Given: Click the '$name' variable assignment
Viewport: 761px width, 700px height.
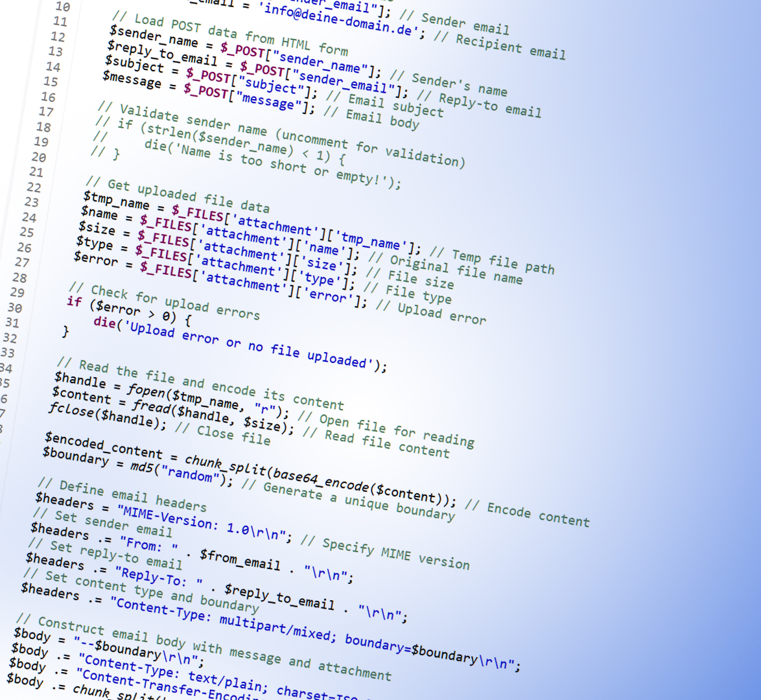Looking at the screenshot, I should tap(99, 212).
